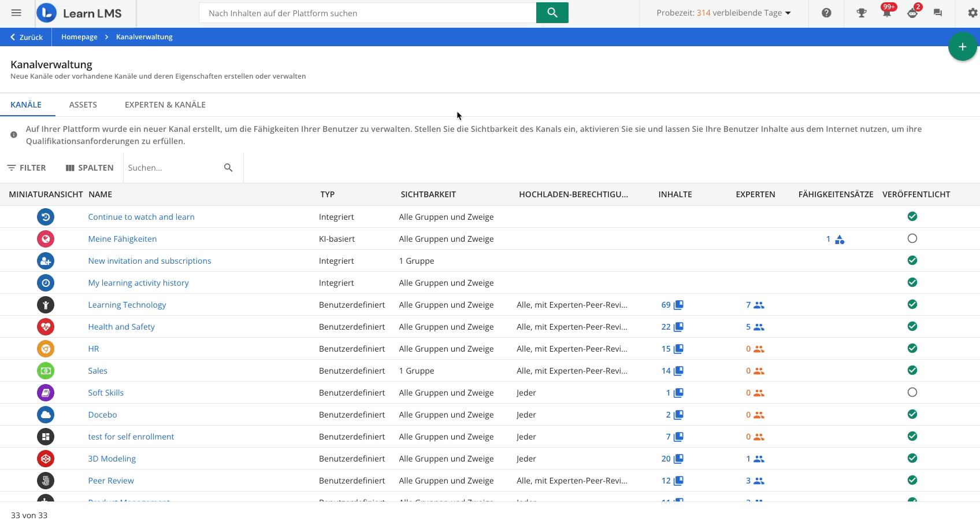980x524 pixels.
Task: Open notifications bell with 99+ badge
Action: (x=886, y=13)
